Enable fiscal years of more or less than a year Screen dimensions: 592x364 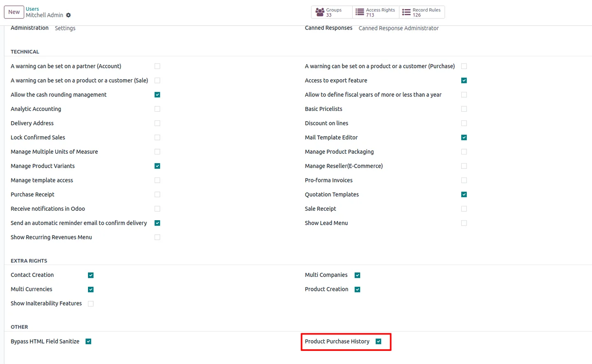[x=464, y=95]
